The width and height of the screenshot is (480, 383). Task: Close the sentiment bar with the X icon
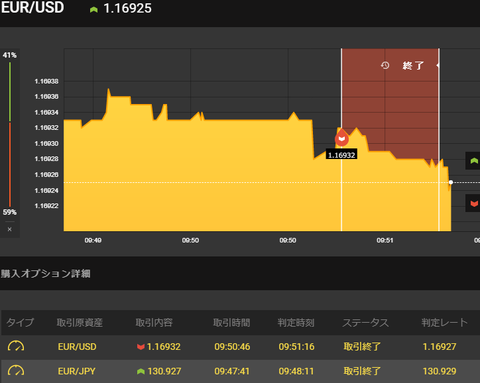[10, 229]
